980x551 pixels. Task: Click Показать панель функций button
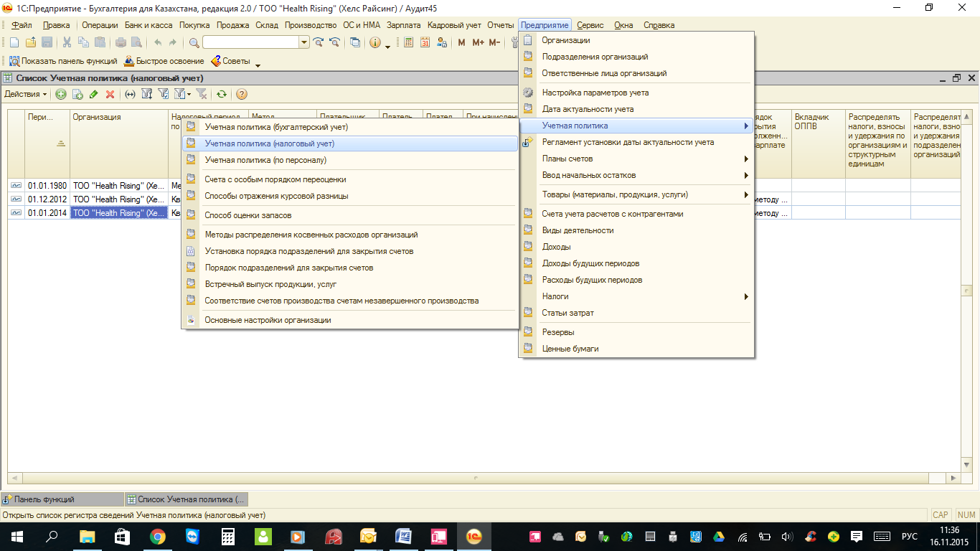pos(63,61)
